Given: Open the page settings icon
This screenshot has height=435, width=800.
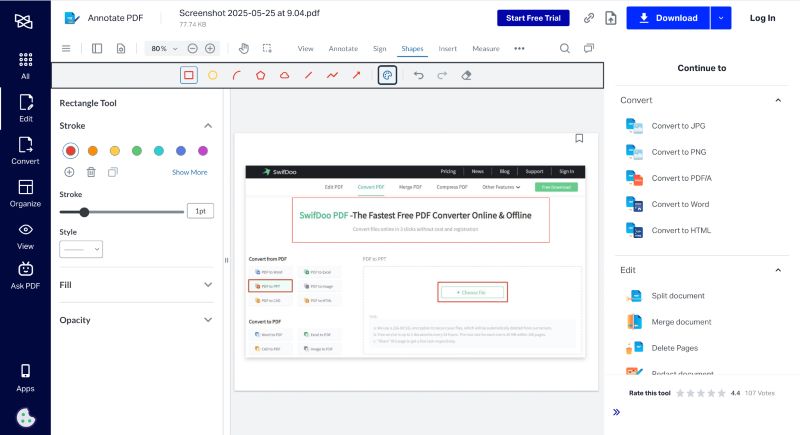Looking at the screenshot, I should pyautogui.click(x=121, y=48).
